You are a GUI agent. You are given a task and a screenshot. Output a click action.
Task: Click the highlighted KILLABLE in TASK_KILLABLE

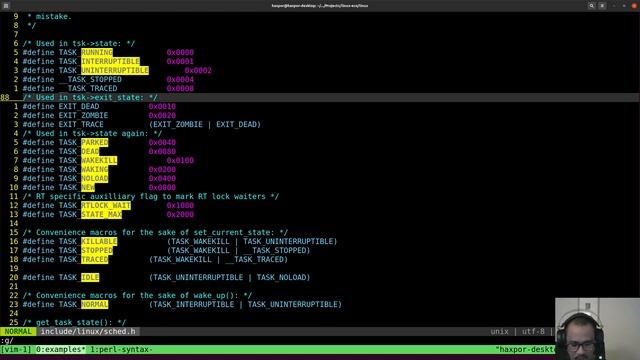coord(99,241)
